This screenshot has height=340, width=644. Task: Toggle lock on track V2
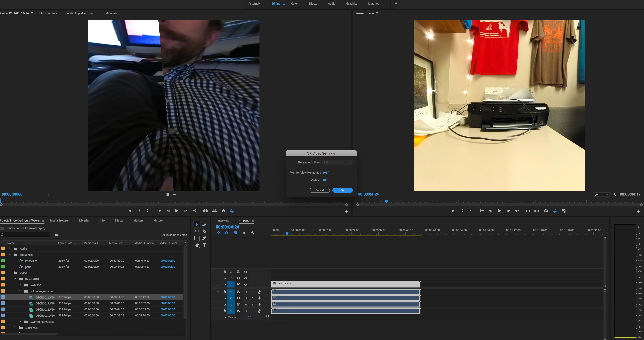click(225, 278)
